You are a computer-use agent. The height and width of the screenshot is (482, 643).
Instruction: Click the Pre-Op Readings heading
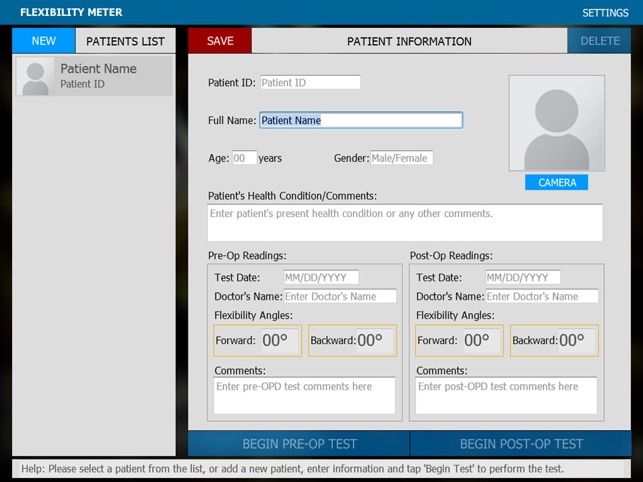(247, 256)
